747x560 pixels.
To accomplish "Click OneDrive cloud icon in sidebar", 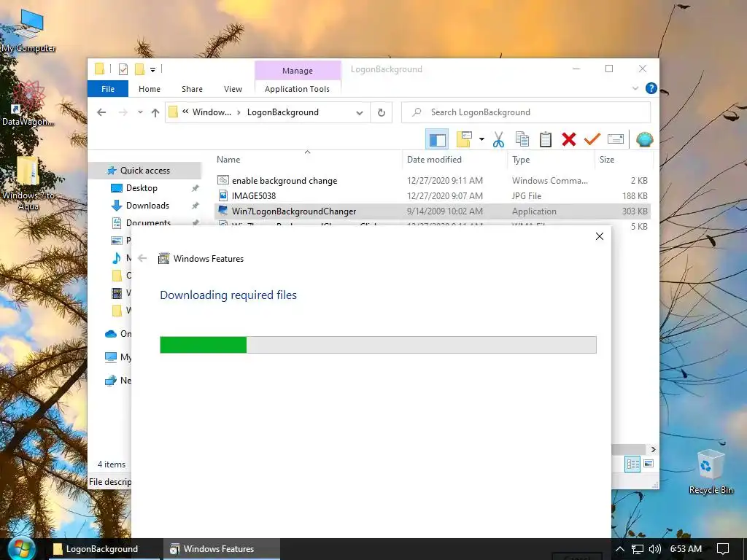I will tap(111, 334).
